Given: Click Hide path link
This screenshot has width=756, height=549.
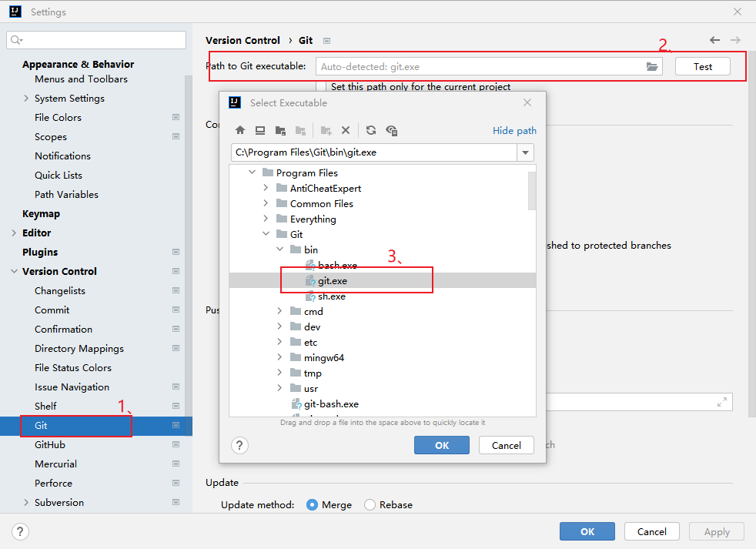Looking at the screenshot, I should [514, 130].
